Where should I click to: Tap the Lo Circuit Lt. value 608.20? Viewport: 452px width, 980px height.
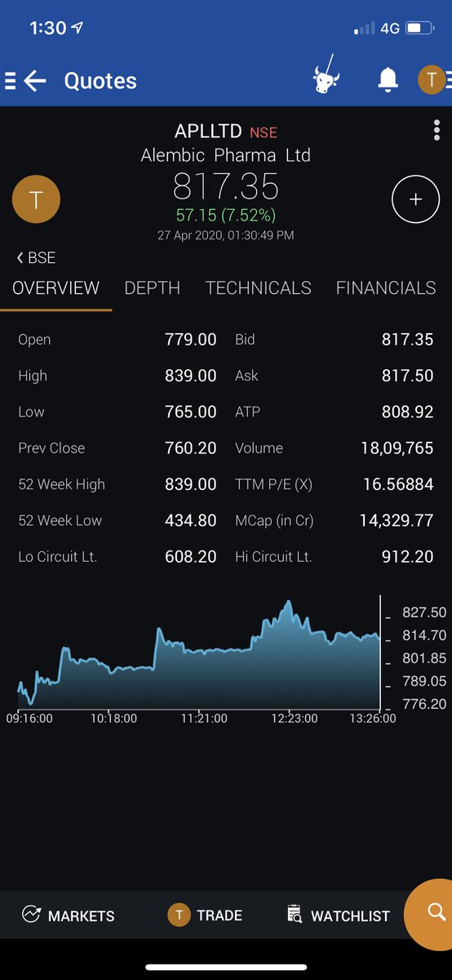tap(191, 556)
